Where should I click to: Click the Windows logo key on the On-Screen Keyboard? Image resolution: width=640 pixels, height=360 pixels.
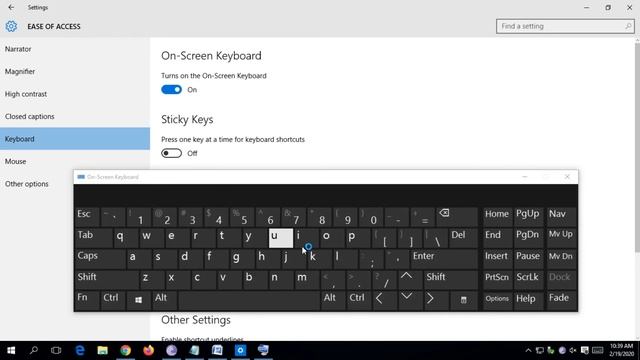click(138, 300)
